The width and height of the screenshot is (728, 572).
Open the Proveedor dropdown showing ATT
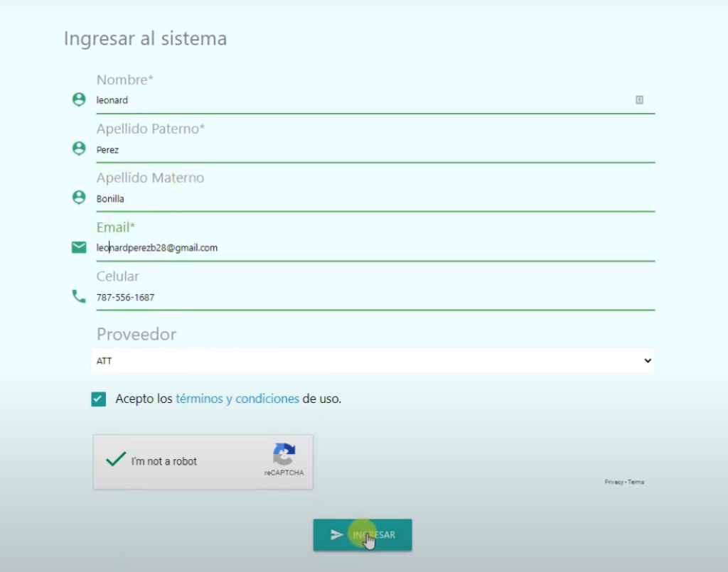[373, 361]
